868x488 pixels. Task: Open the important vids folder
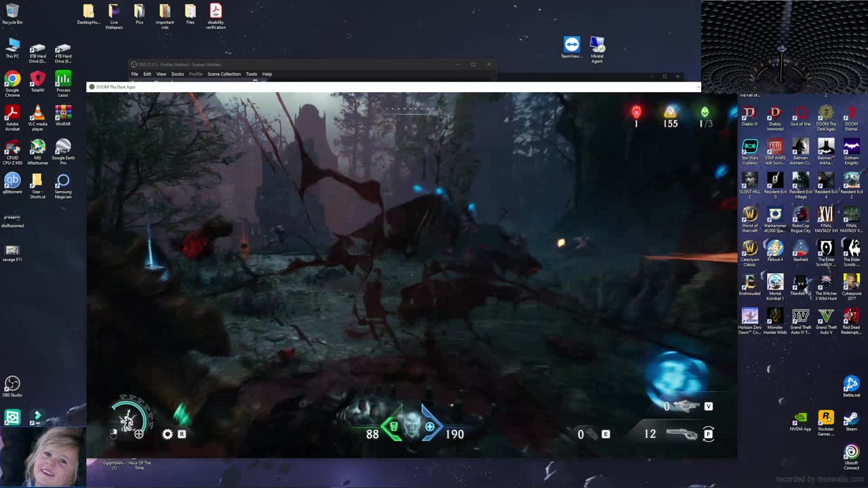165,16
